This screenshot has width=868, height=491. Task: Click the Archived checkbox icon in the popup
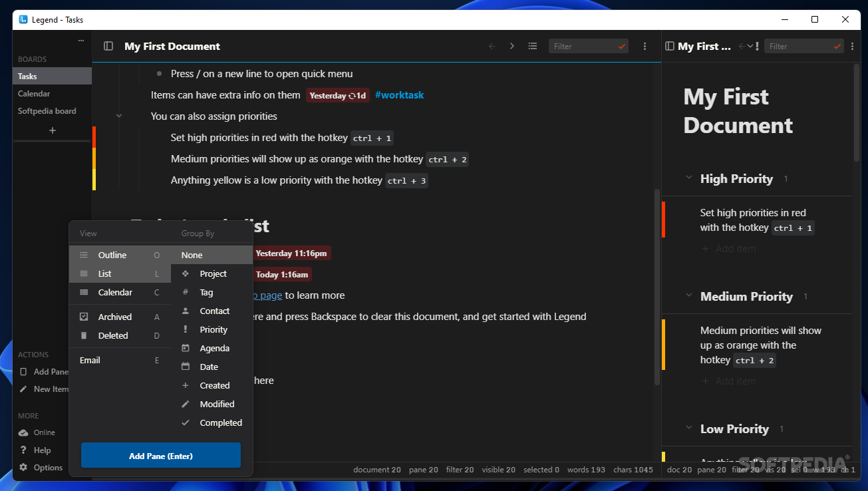coord(84,317)
